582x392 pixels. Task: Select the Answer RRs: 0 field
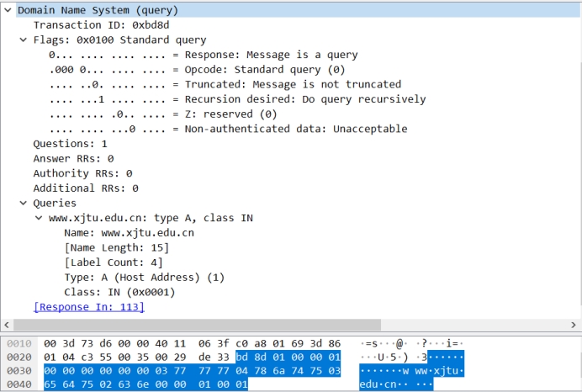tap(73, 158)
